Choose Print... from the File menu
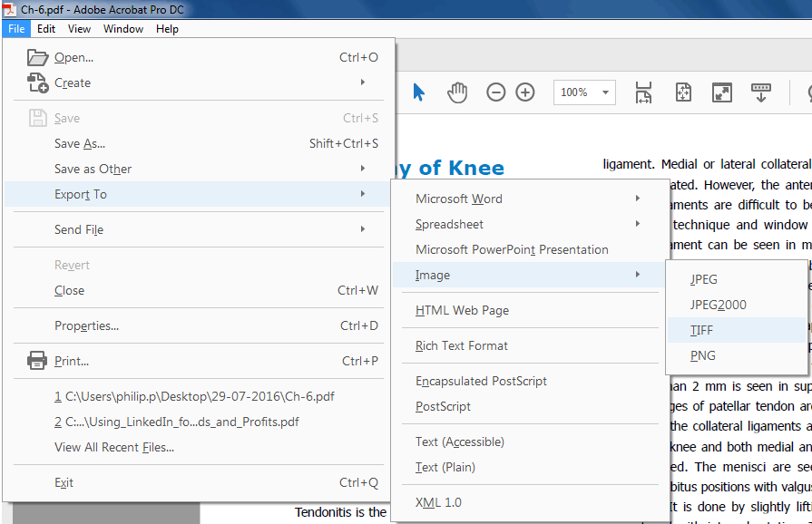The image size is (812, 524). (197, 361)
